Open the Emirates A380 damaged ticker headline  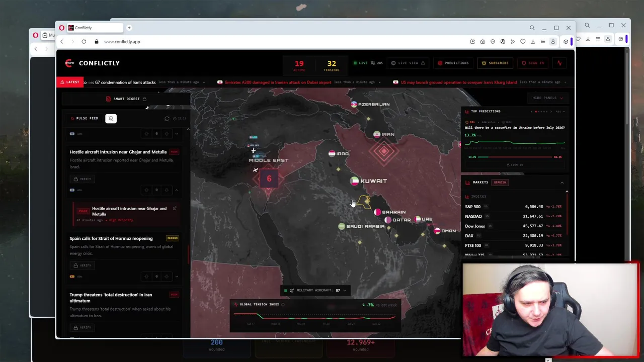tap(278, 82)
